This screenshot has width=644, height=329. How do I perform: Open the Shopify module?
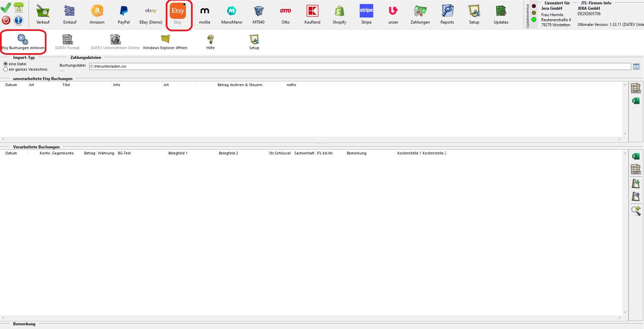pyautogui.click(x=339, y=14)
